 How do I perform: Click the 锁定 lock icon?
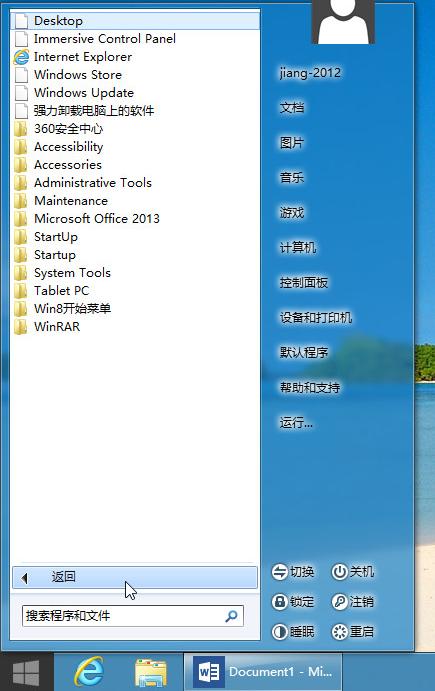coord(279,602)
